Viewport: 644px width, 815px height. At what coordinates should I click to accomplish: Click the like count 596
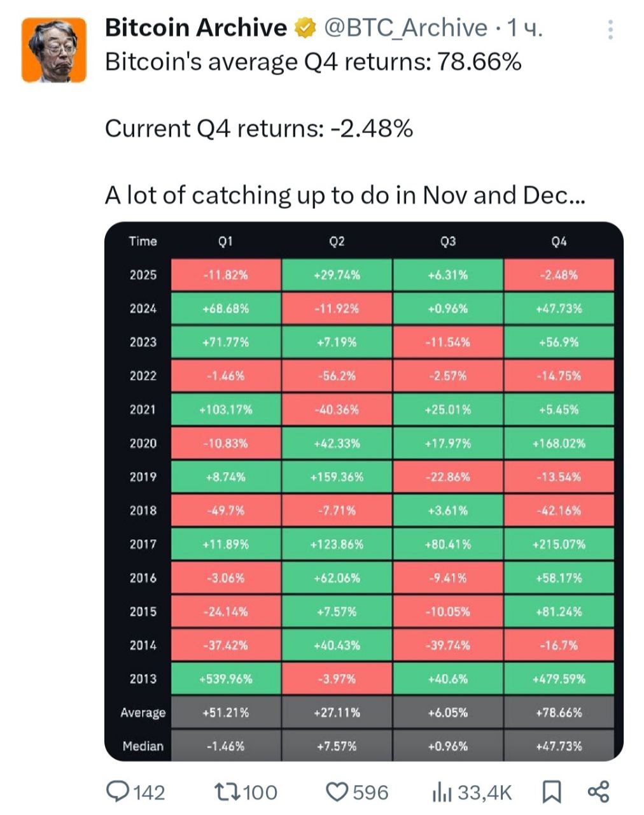pyautogui.click(x=370, y=792)
